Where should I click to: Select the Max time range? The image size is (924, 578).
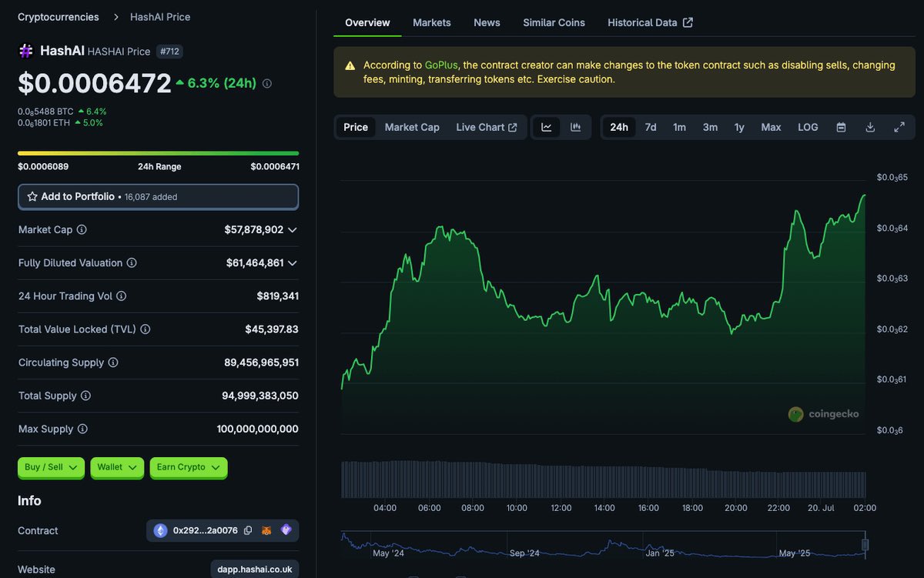point(771,127)
